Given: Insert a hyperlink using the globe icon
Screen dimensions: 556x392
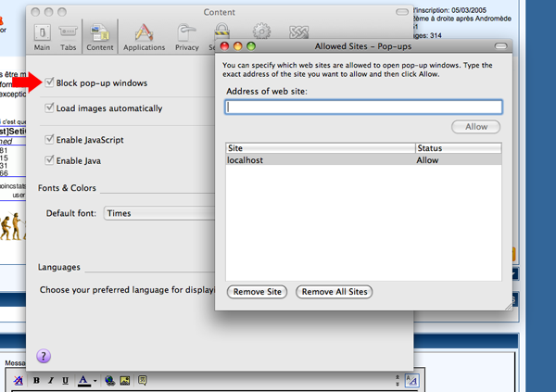Looking at the screenshot, I should pos(109,380).
